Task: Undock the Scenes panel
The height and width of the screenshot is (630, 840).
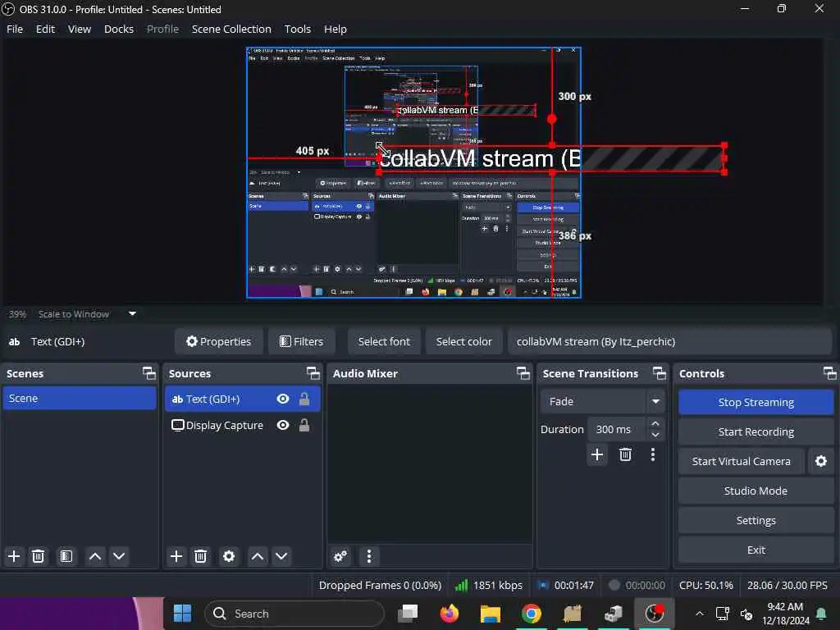Action: pyautogui.click(x=149, y=373)
